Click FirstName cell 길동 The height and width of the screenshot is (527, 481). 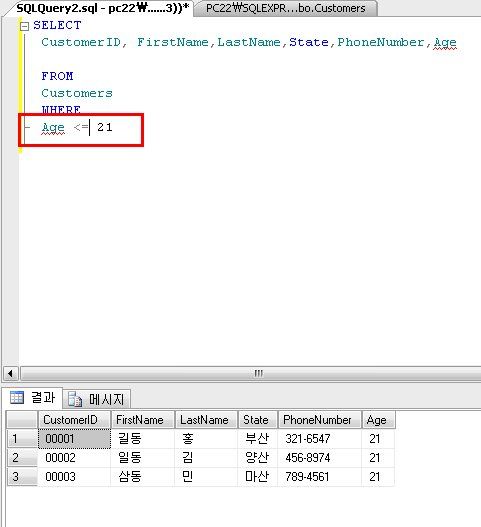pos(143,439)
